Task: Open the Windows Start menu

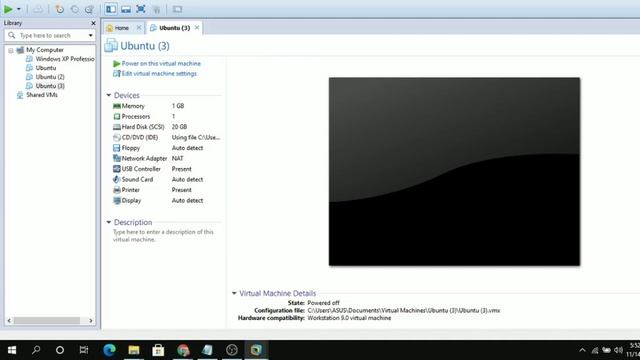Action: (x=12, y=350)
